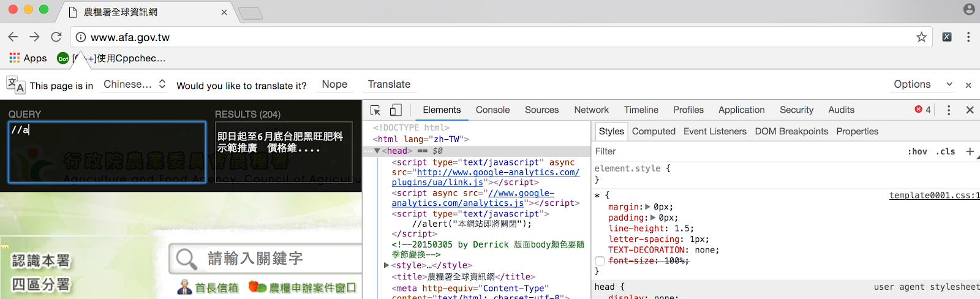Viewport: 980px width, 299px height.
Task: Switch to the Elements tab
Action: [442, 110]
